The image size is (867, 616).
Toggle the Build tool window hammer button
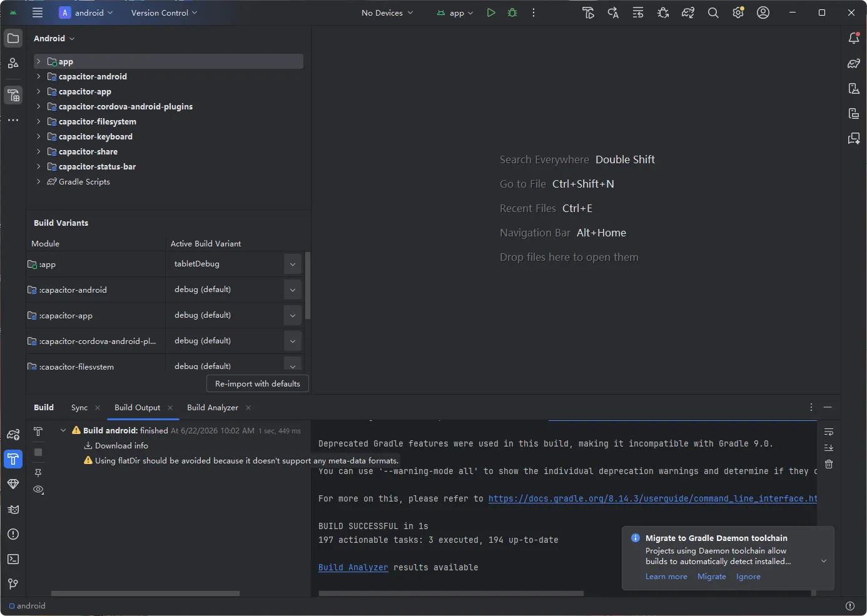13,459
